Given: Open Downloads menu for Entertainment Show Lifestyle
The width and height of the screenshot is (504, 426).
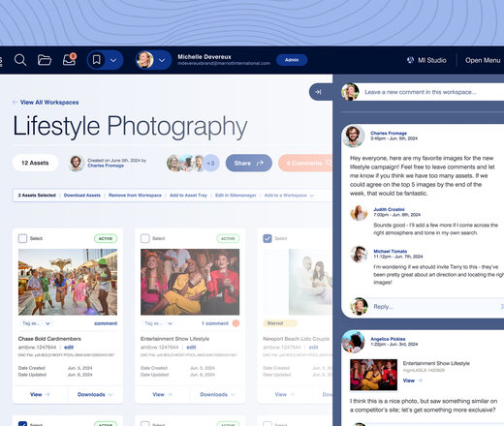Looking at the screenshot, I should coord(218,394).
